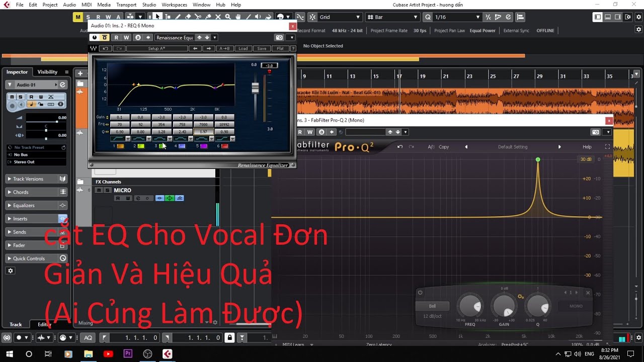The image size is (644, 362).
Task: Toggle REQ 6 bypass button
Action: 105,38
